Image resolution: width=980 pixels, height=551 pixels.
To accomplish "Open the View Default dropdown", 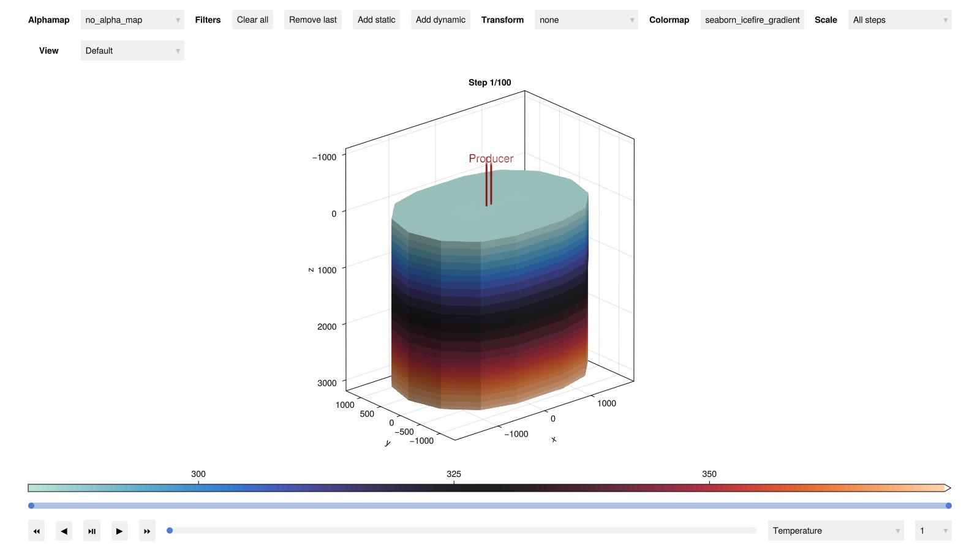I will tap(132, 51).
